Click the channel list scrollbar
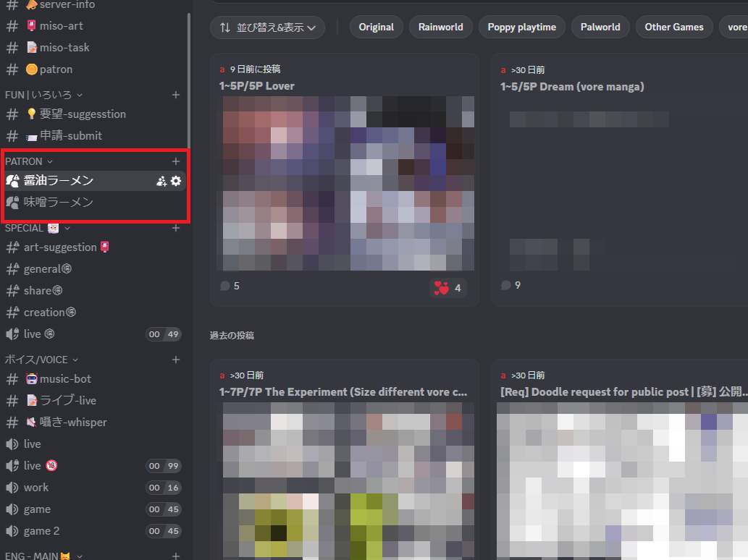Viewport: 748px width, 560px height. tap(189, 80)
